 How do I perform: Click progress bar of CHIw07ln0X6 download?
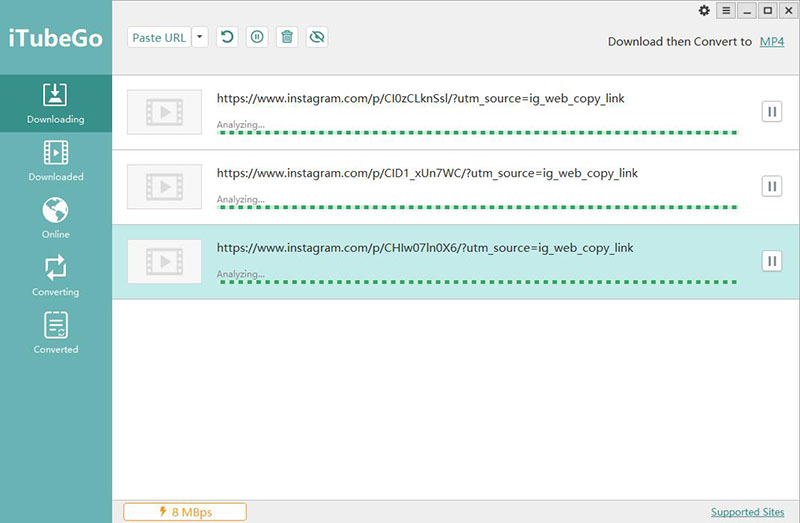477,282
